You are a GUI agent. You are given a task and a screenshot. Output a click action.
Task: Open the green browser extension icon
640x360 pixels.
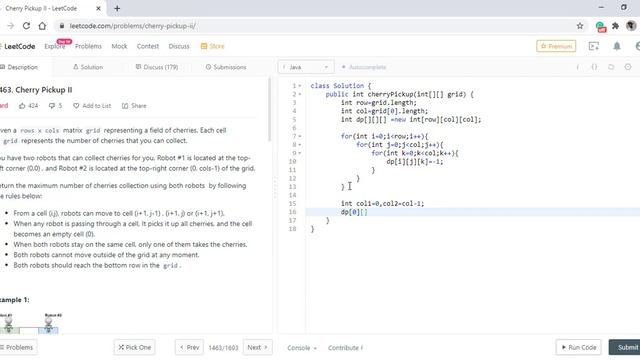(x=600, y=27)
